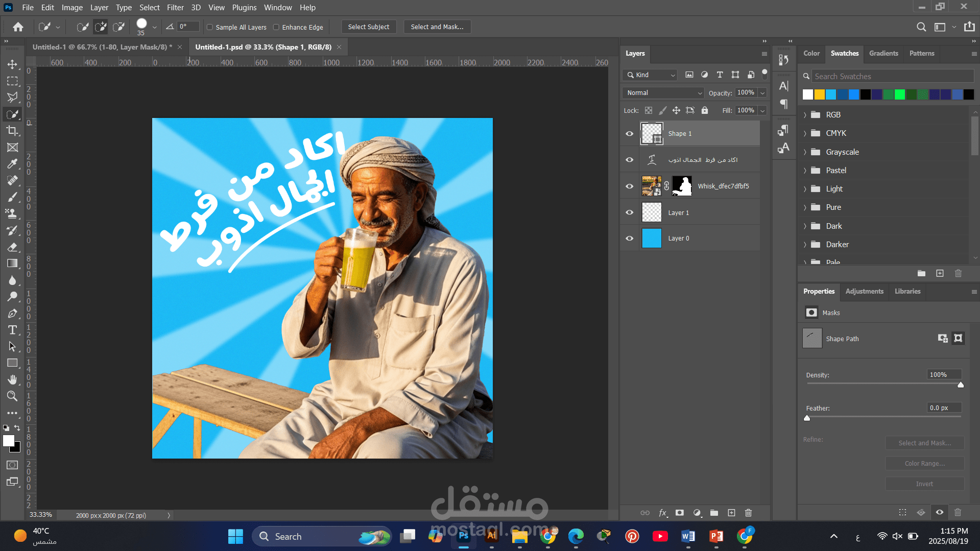Select the Brush tool

click(x=12, y=197)
